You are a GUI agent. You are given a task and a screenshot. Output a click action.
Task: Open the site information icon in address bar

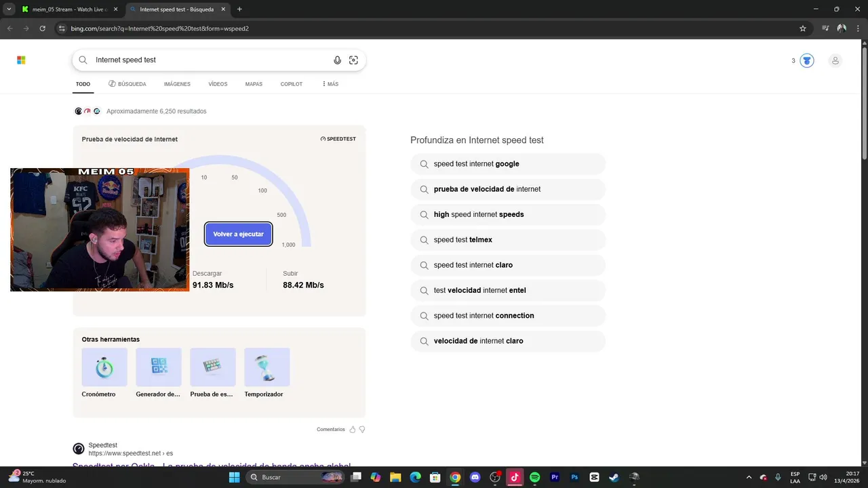point(62,28)
